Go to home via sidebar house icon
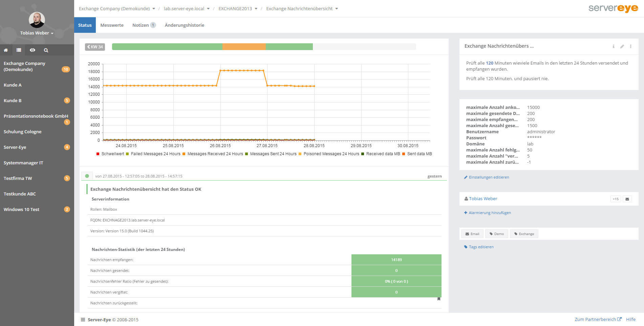This screenshot has width=644, height=326. click(6, 50)
